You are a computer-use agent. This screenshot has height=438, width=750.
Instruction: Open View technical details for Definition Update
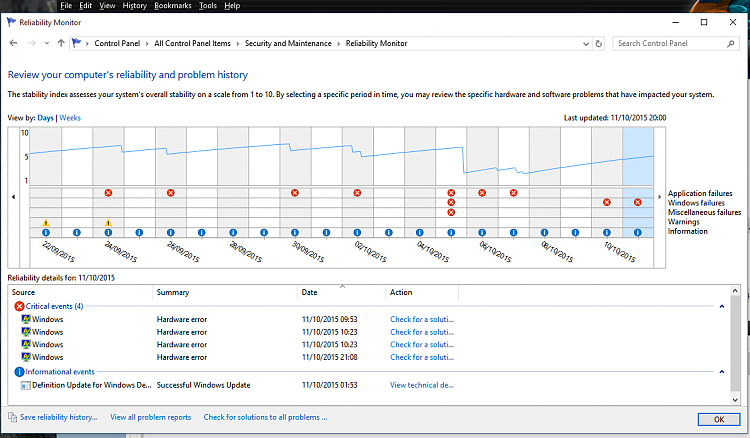pos(422,385)
